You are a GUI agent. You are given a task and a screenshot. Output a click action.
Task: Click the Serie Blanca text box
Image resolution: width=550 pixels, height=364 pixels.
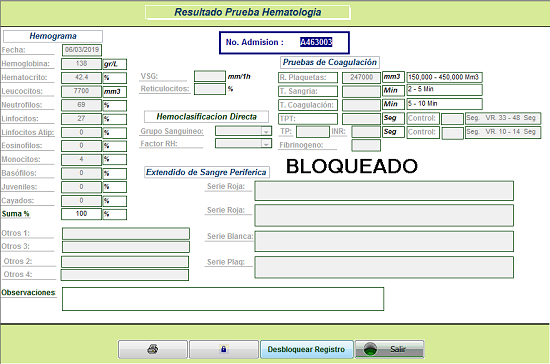point(384,241)
